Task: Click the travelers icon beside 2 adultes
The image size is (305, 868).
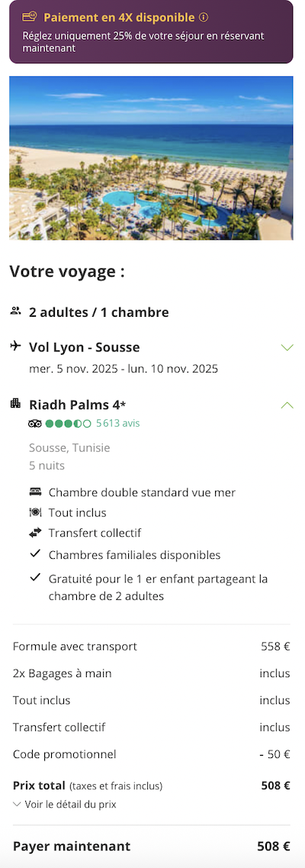Action: coord(15,311)
